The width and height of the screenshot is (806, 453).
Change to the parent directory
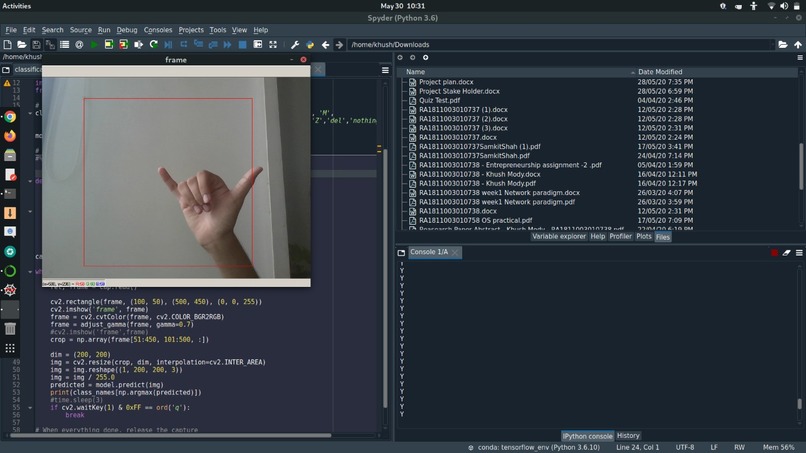(x=798, y=45)
